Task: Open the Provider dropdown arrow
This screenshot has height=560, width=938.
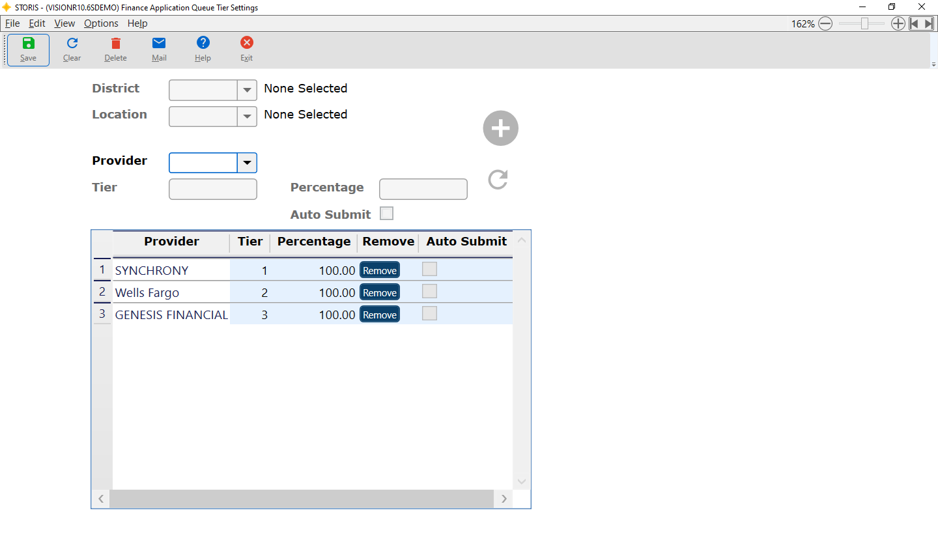Action: pos(247,163)
